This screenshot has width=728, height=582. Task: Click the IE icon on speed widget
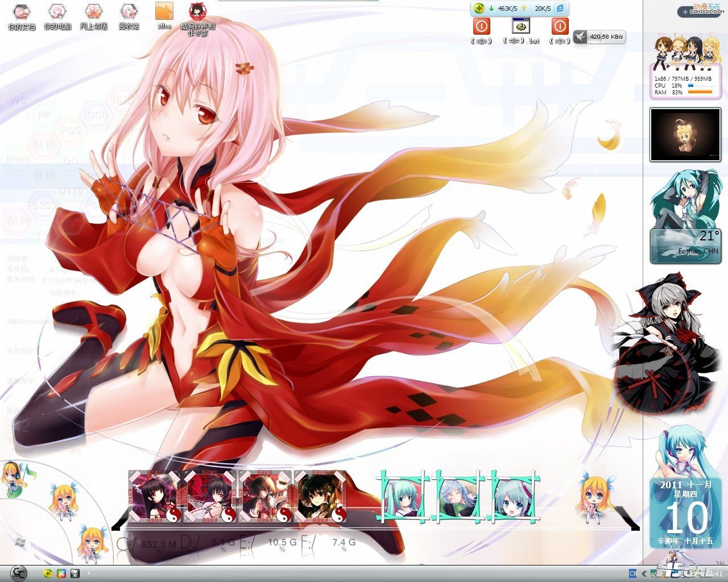coord(560,9)
